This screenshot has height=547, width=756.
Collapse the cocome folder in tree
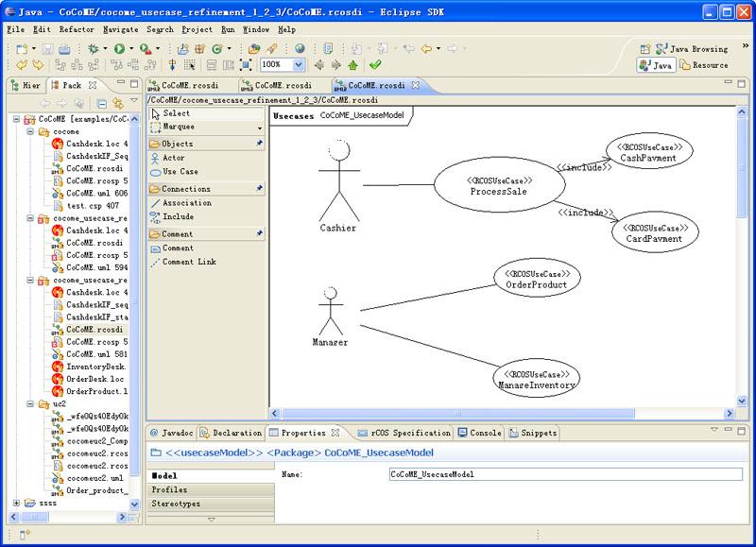(30, 131)
